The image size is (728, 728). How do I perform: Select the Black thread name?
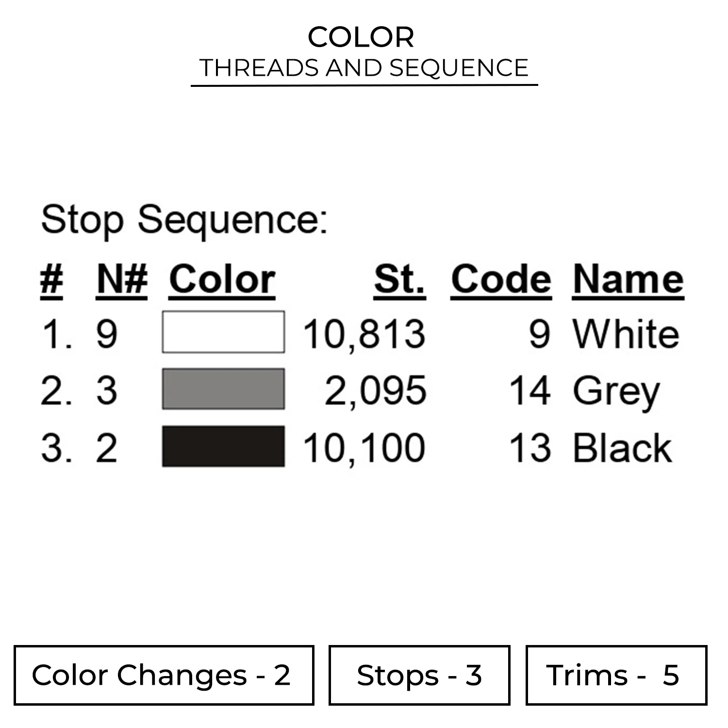622,448
